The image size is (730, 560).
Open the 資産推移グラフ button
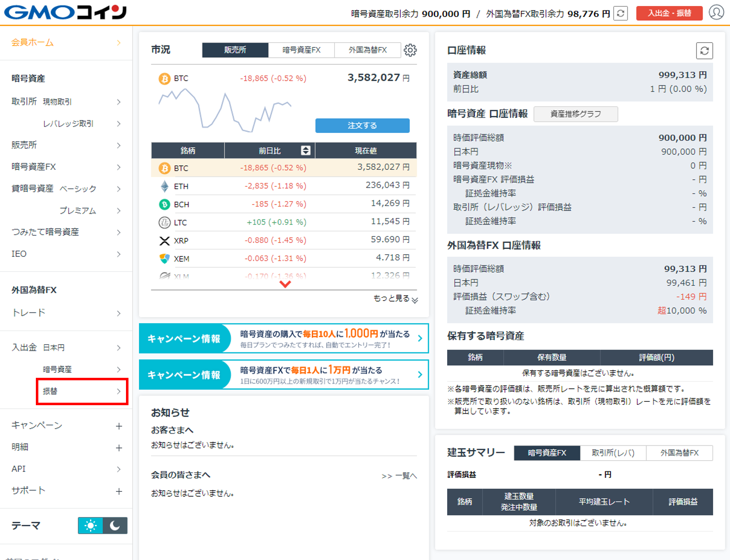click(x=576, y=114)
